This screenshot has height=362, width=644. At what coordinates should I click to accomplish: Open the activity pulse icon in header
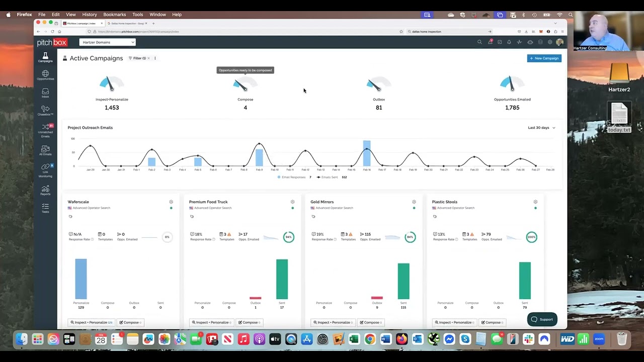click(519, 42)
